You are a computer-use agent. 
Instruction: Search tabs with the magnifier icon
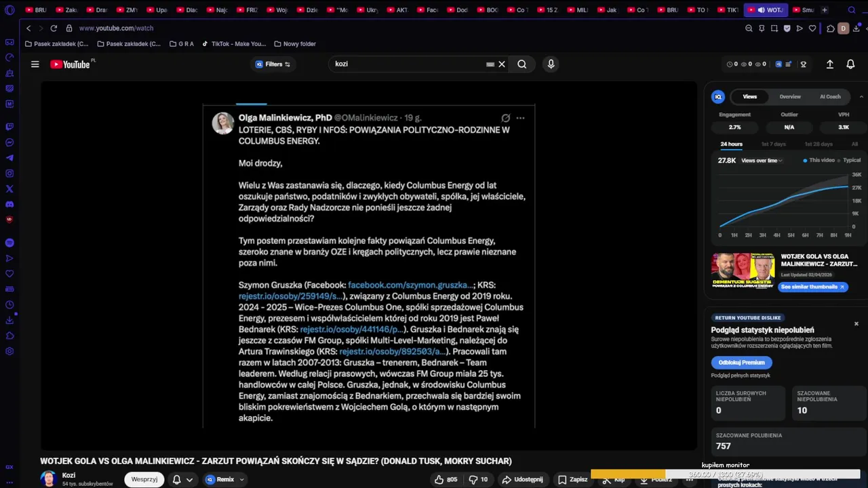click(852, 10)
